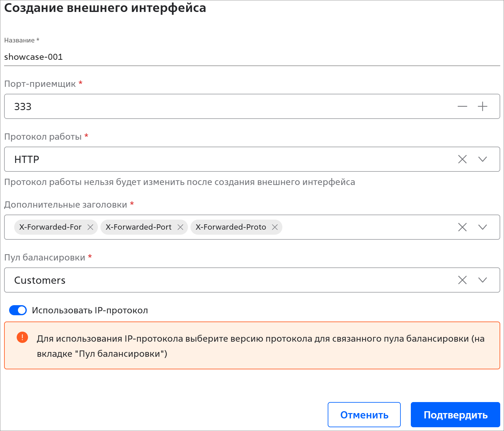The width and height of the screenshot is (504, 431).
Task: Click the Отменить button
Action: coord(364,415)
